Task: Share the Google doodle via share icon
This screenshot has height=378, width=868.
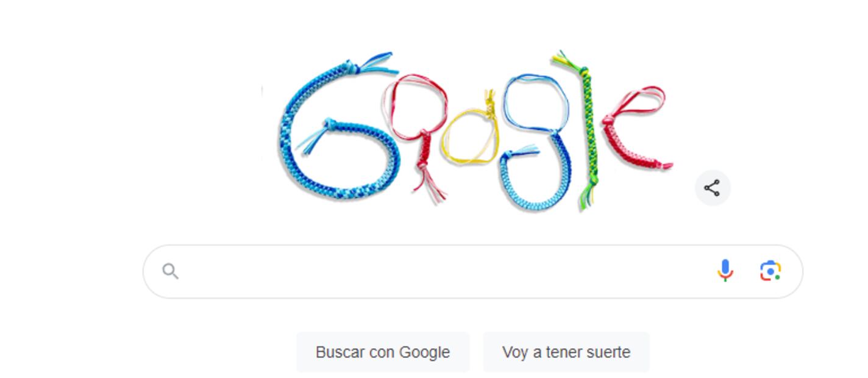Action: (x=712, y=188)
